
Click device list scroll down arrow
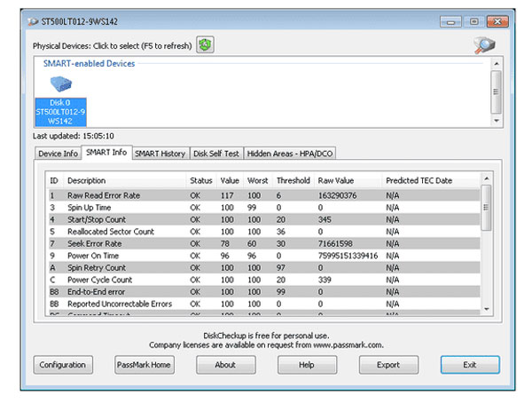tap(497, 121)
